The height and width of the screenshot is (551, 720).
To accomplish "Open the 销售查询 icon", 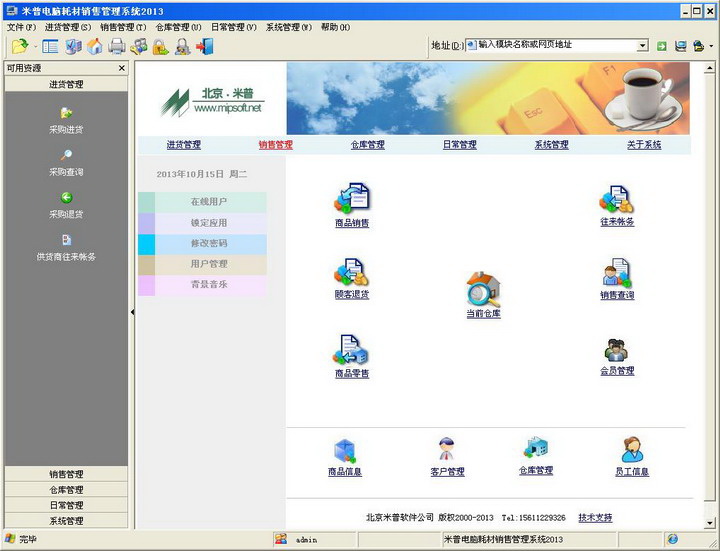I will 617,273.
